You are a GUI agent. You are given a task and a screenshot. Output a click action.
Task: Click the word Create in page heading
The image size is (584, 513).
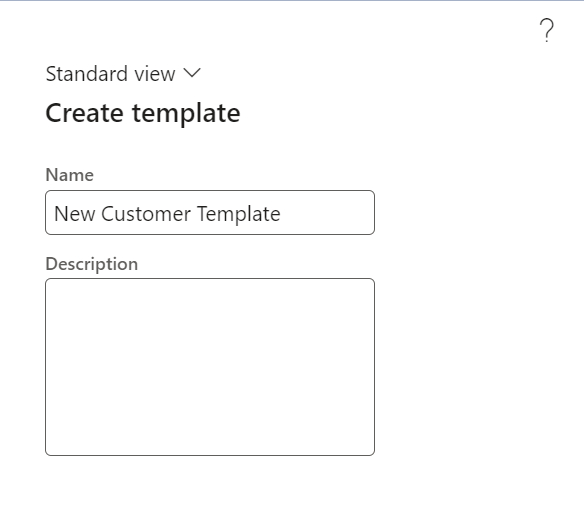coord(85,113)
